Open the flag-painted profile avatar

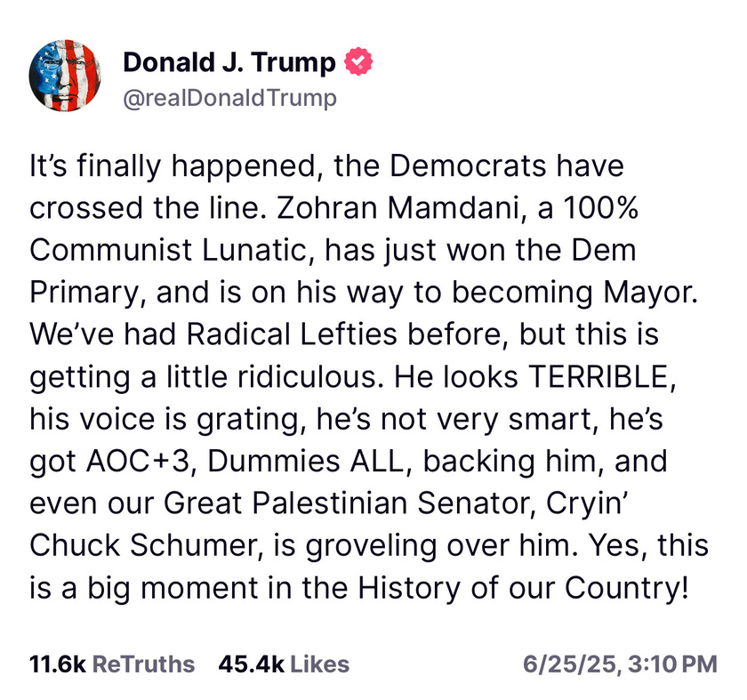point(65,76)
